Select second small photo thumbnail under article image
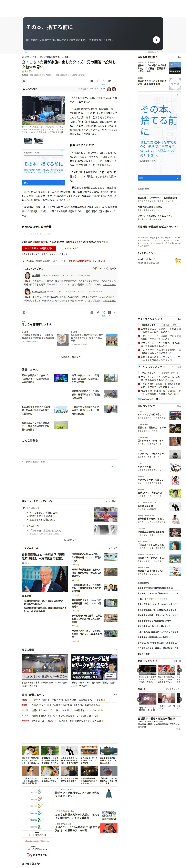 pyautogui.click(x=39, y=141)
